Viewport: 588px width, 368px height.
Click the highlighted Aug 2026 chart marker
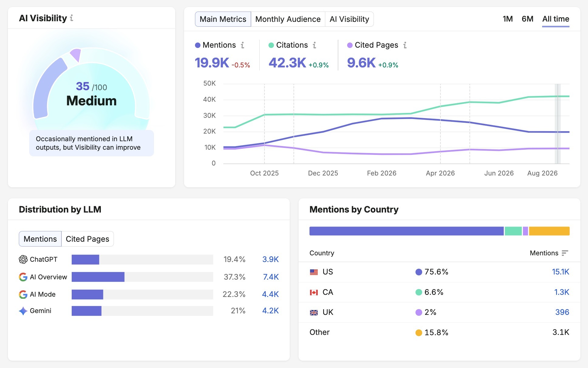[x=558, y=124]
